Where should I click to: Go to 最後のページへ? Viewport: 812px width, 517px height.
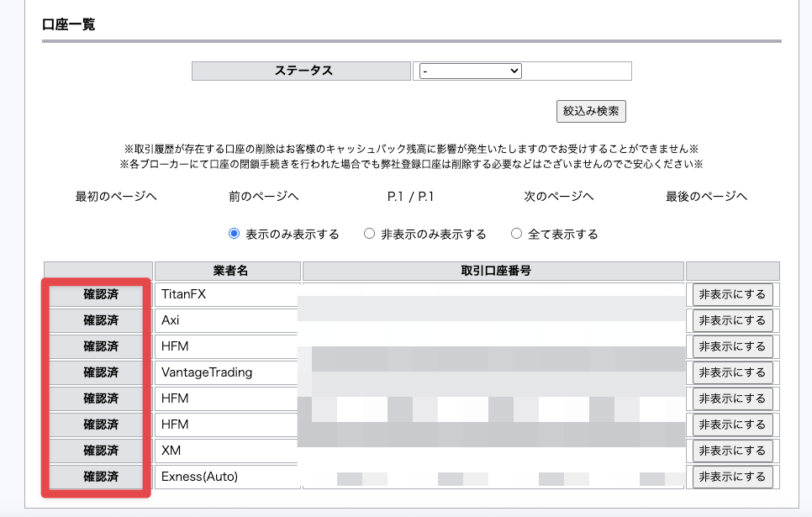pyautogui.click(x=706, y=197)
